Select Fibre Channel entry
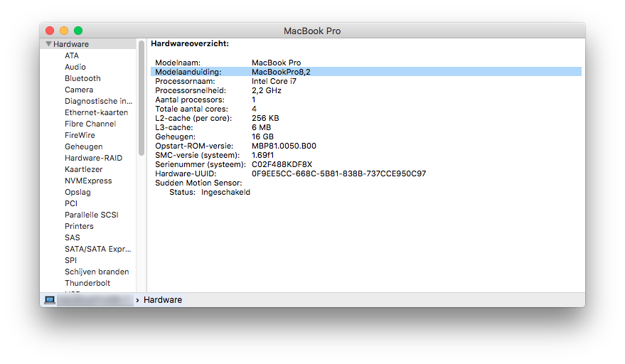The image size is (625, 364). (90, 124)
